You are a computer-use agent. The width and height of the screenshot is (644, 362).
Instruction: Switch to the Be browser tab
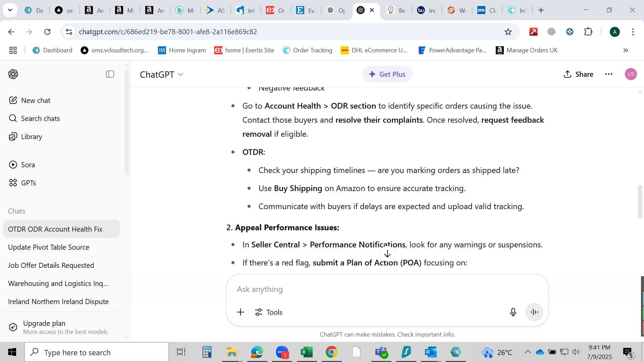point(396,10)
